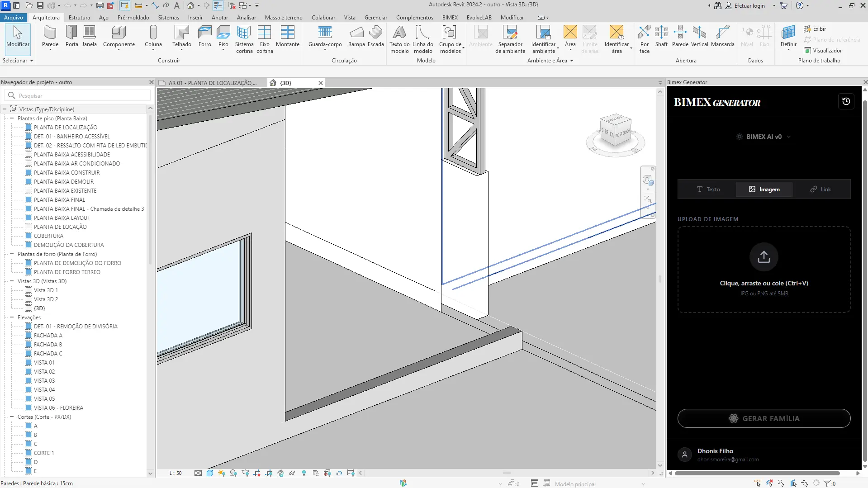Screen dimensions: 868x488
Task: Select PLANTA BAIXA LAYOUT in project browser
Action: tap(62, 218)
